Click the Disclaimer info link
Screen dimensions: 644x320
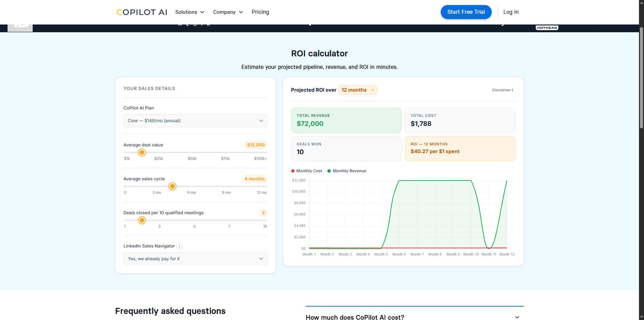502,90
